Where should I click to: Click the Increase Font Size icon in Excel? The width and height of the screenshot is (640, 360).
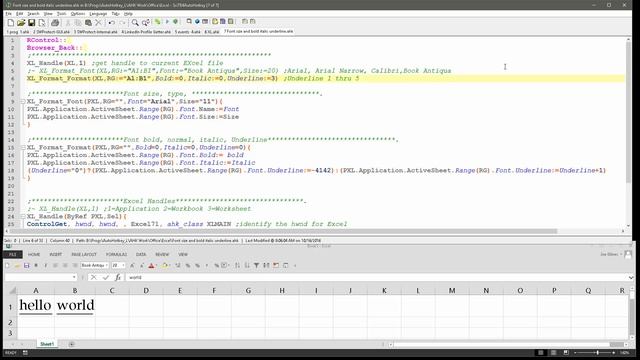(132, 266)
